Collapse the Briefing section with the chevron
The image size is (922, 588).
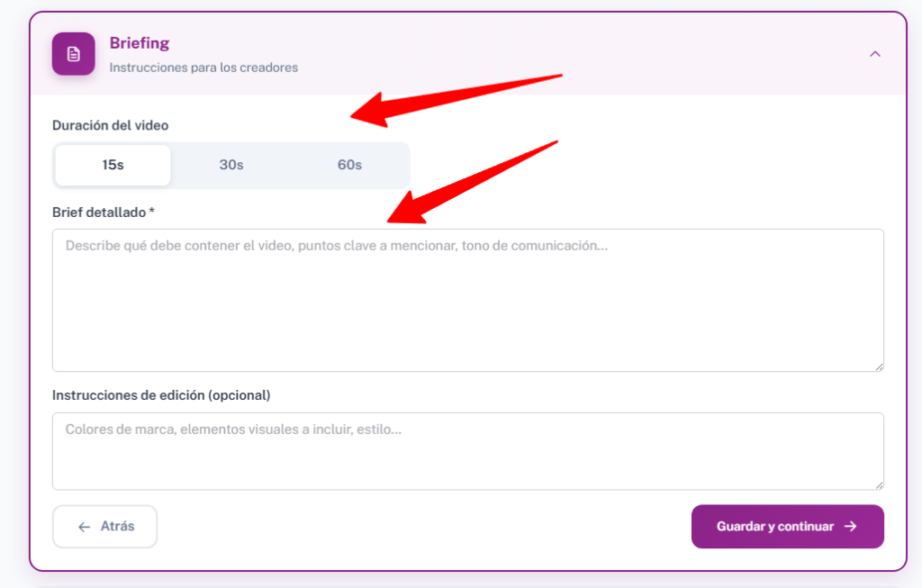click(x=874, y=54)
